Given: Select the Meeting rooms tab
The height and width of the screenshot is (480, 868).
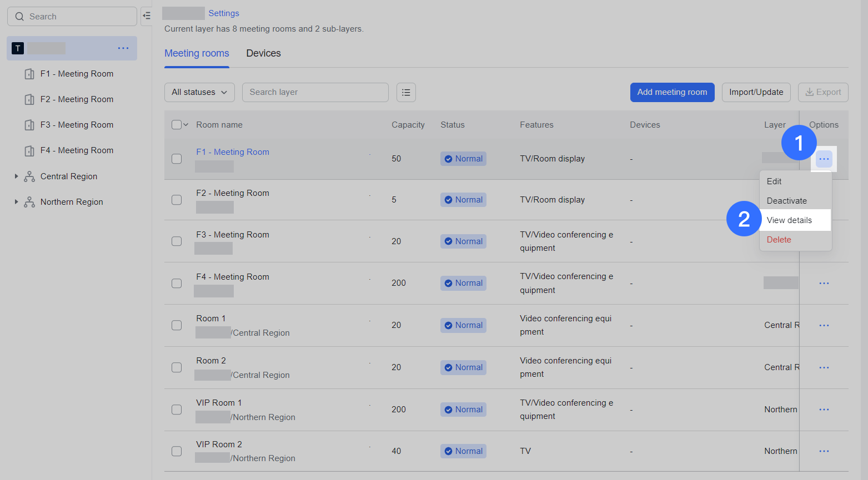Looking at the screenshot, I should [x=197, y=53].
